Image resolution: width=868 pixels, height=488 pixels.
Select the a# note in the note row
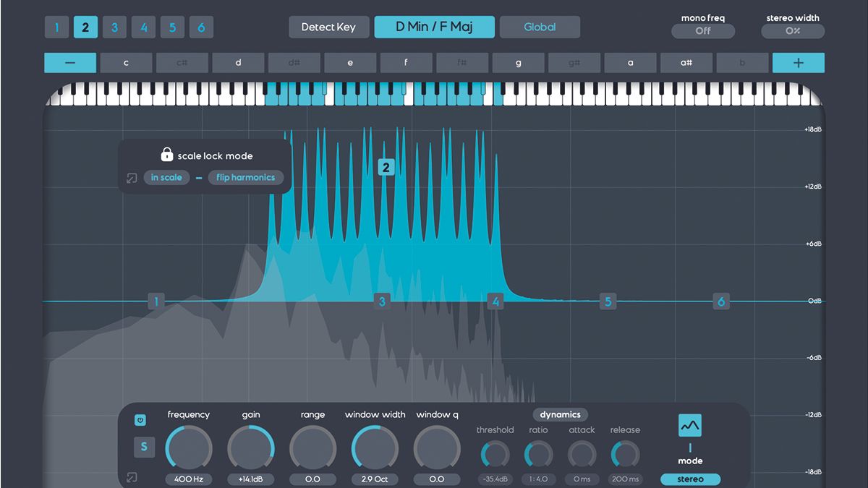pos(686,63)
